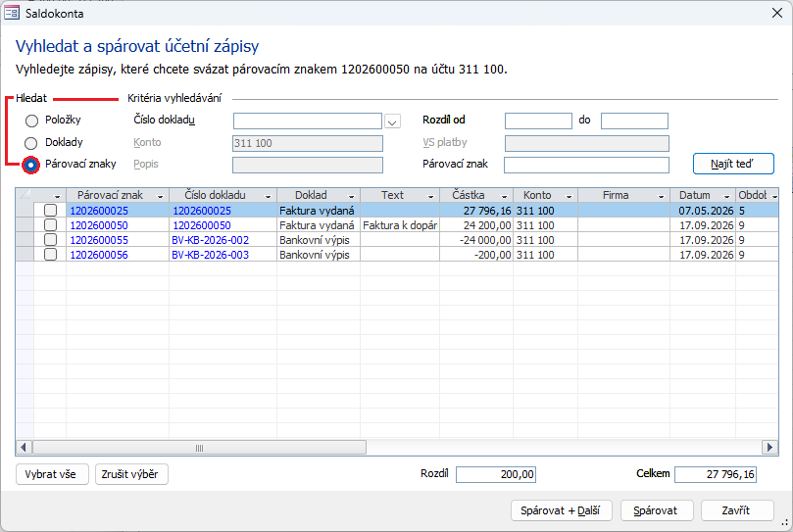The image size is (793, 532).
Task: Click the Spárovat button
Action: pyautogui.click(x=657, y=510)
